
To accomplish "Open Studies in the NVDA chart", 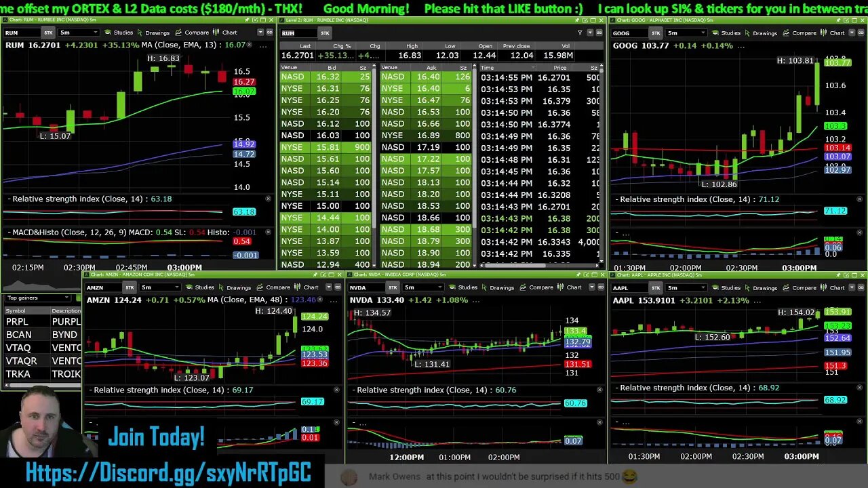I will [462, 287].
